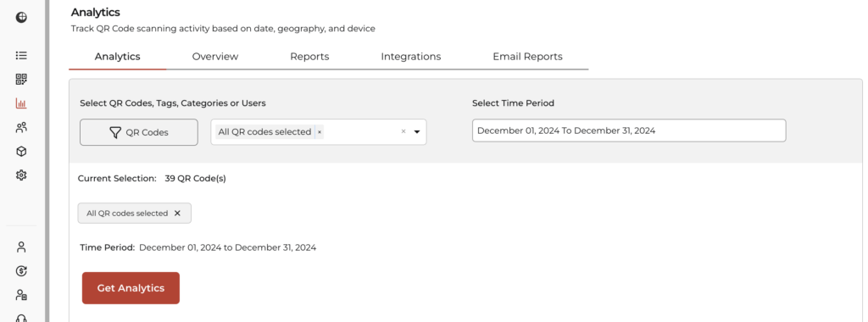Switch to the Integrations tab
Image resolution: width=868 pixels, height=322 pixels.
coord(411,57)
